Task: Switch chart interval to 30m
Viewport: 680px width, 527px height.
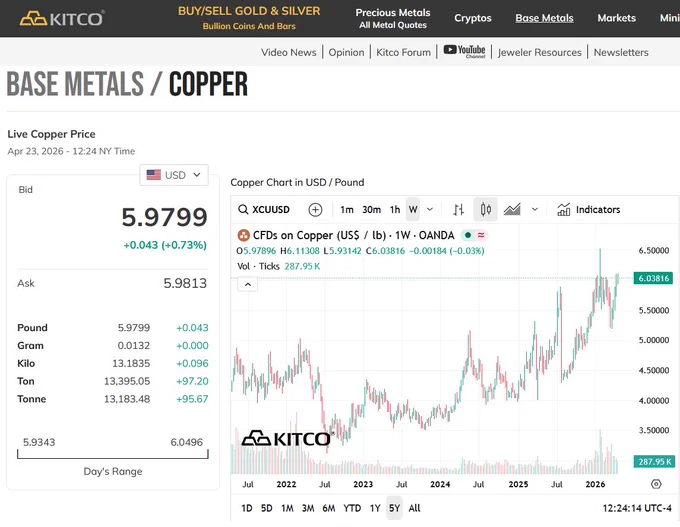Action: (x=371, y=209)
